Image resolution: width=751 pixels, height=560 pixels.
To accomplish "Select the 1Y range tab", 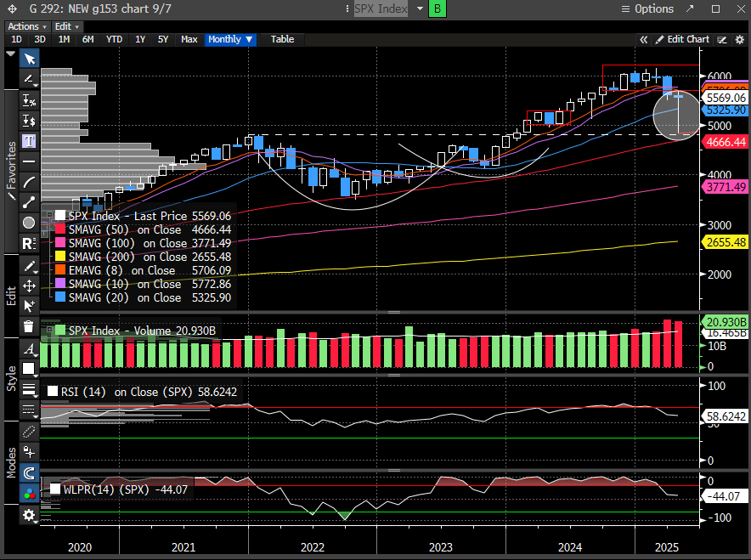I will (x=140, y=39).
